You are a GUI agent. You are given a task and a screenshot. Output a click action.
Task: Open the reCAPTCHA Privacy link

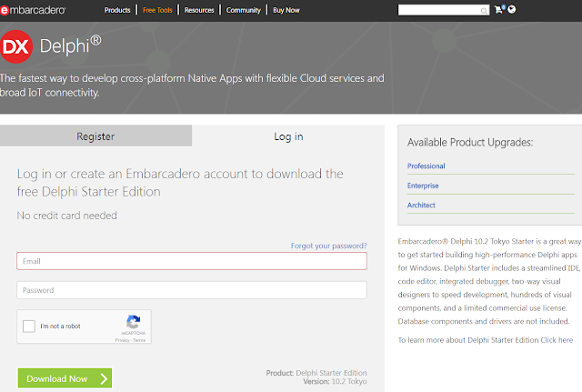[122, 340]
